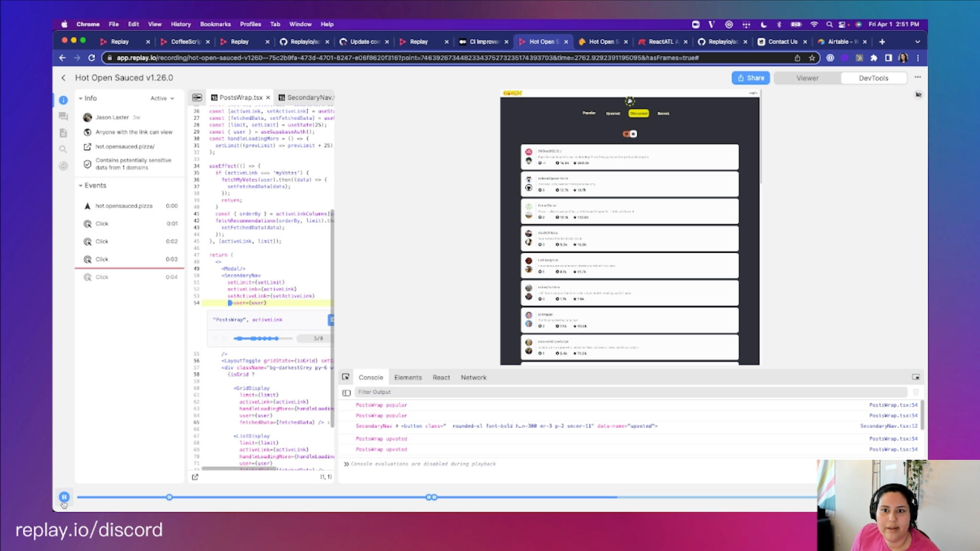The width and height of the screenshot is (980, 551).
Task: Open SecondaryNav.tsx:12 source link in console
Action: (889, 426)
